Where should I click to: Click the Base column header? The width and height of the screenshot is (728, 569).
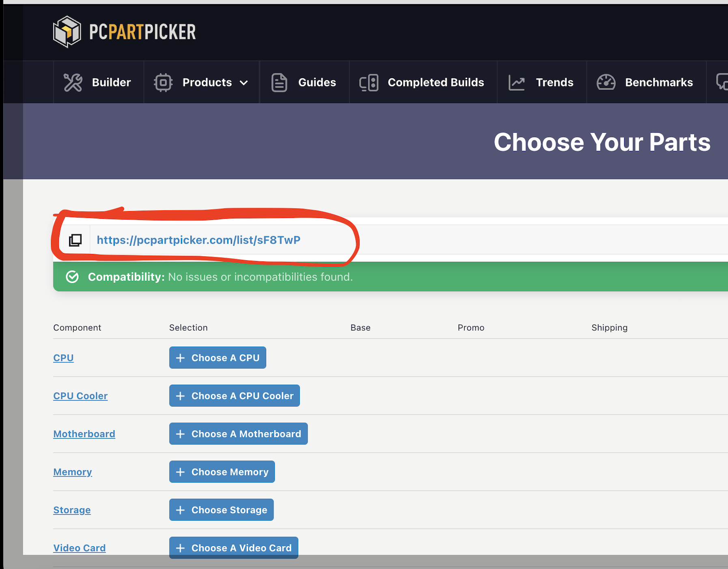[x=360, y=328]
